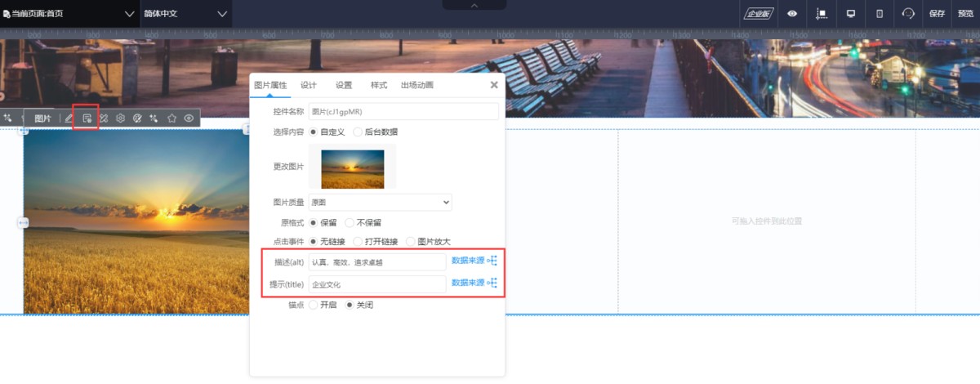Open the 图片质量 dropdown

(x=380, y=202)
